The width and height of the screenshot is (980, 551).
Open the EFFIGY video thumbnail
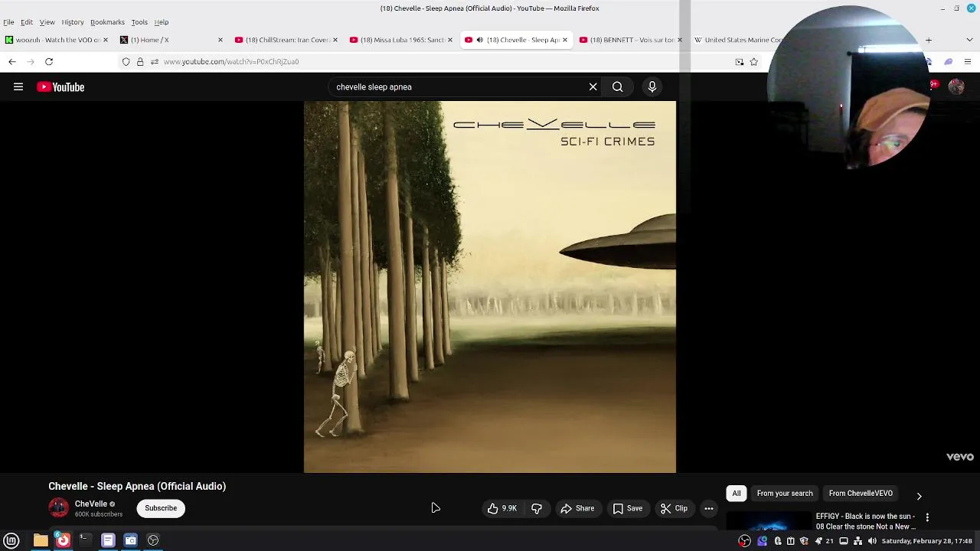pos(769,522)
